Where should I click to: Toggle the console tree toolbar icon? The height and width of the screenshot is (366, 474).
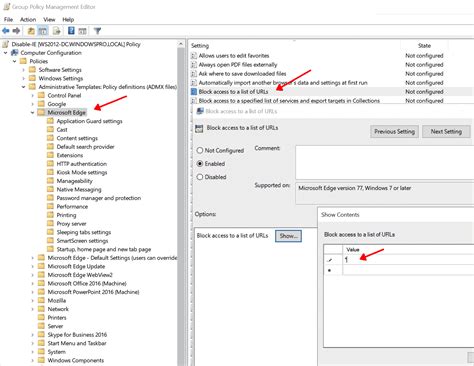[43, 31]
